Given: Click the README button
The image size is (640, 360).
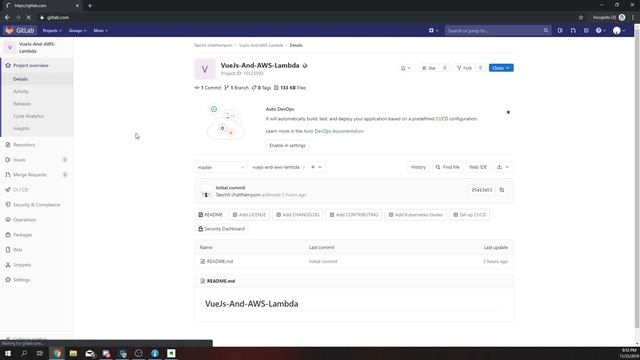Looking at the screenshot, I should click(210, 215).
